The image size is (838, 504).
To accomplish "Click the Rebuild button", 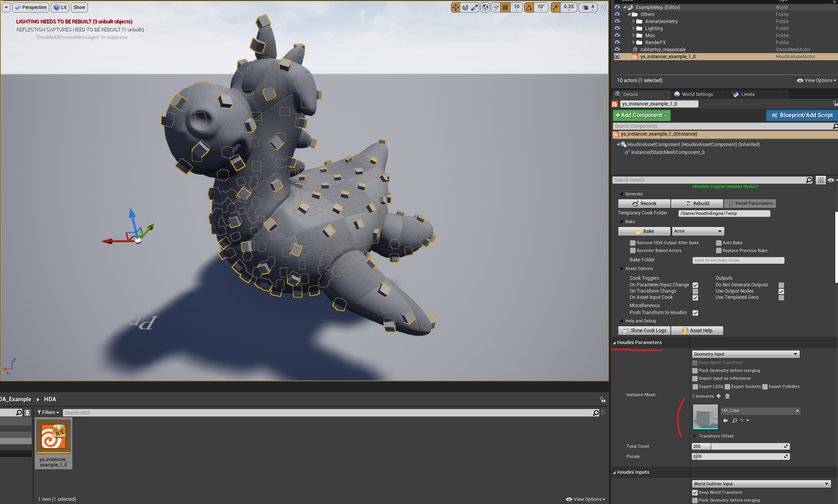I will pyautogui.click(x=697, y=203).
